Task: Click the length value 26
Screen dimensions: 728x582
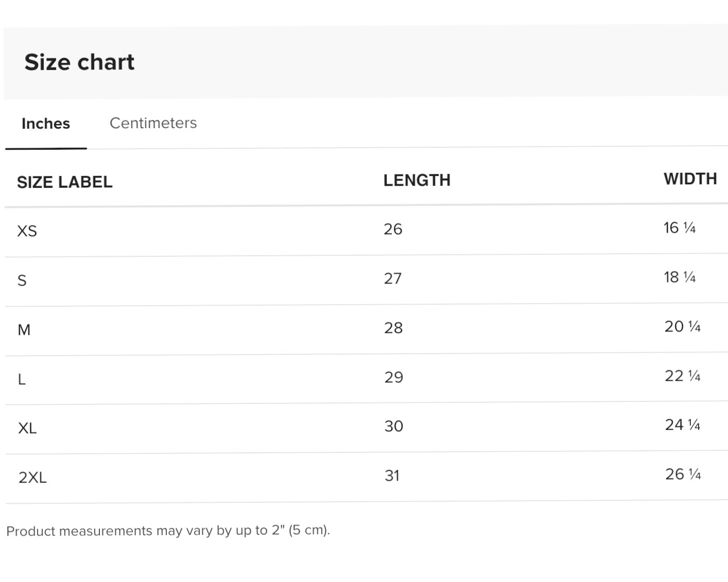Action: point(393,229)
